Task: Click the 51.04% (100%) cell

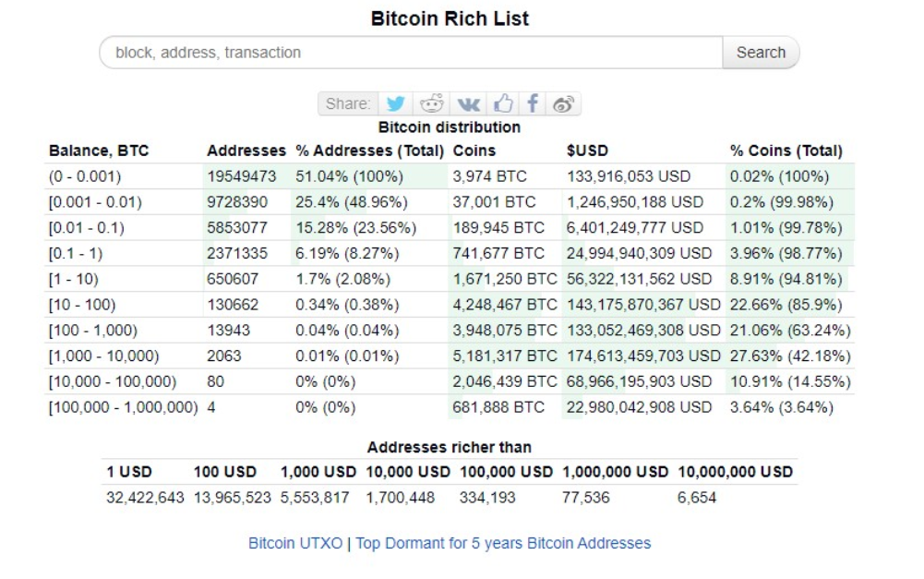Action: point(350,176)
